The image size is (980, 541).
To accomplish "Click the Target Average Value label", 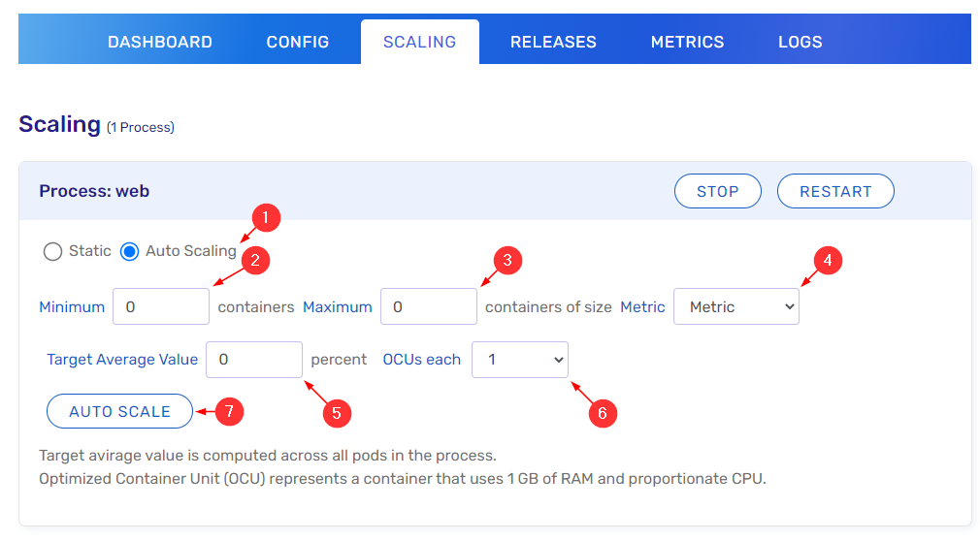I will [x=122, y=359].
